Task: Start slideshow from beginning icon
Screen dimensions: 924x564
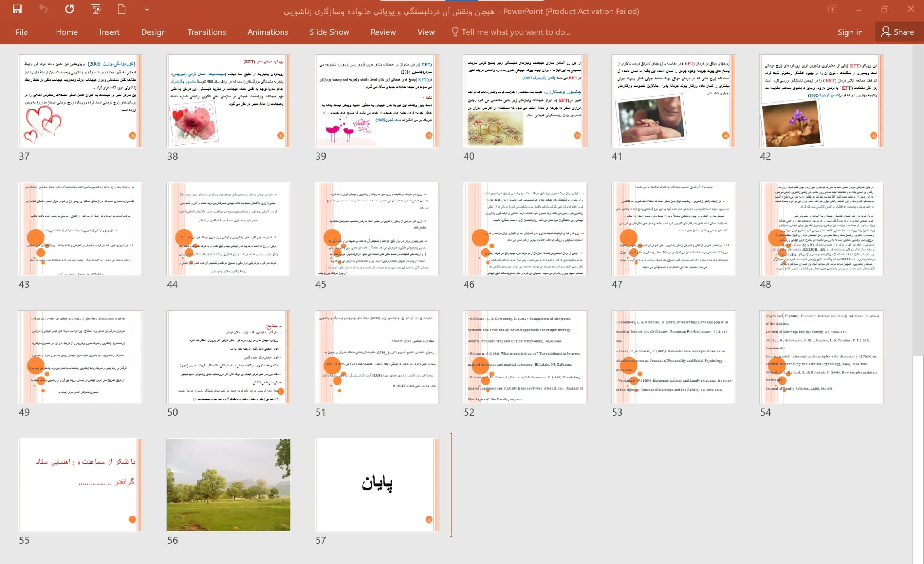Action: [x=96, y=9]
